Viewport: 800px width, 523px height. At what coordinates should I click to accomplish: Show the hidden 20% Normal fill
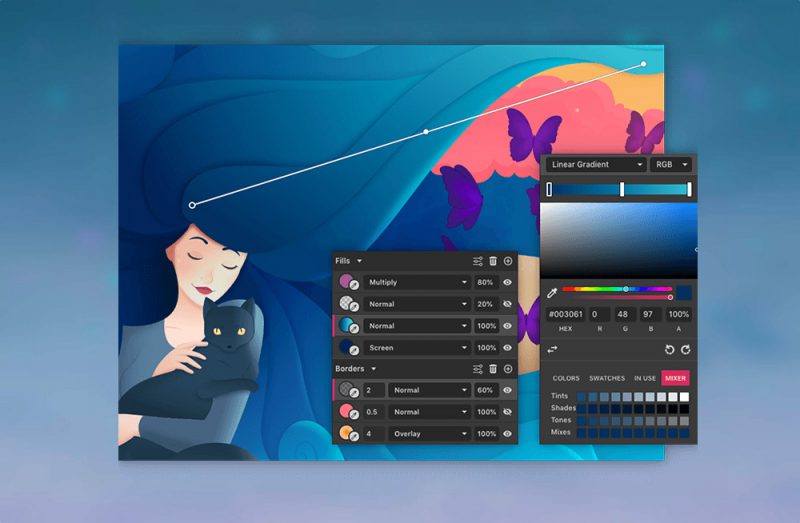pyautogui.click(x=508, y=304)
